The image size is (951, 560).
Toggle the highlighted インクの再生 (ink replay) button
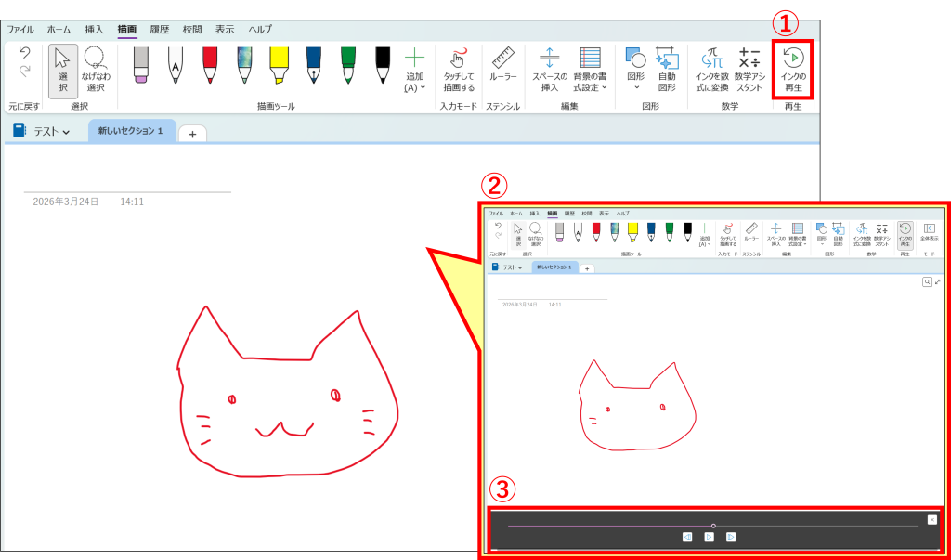pyautogui.click(x=793, y=69)
